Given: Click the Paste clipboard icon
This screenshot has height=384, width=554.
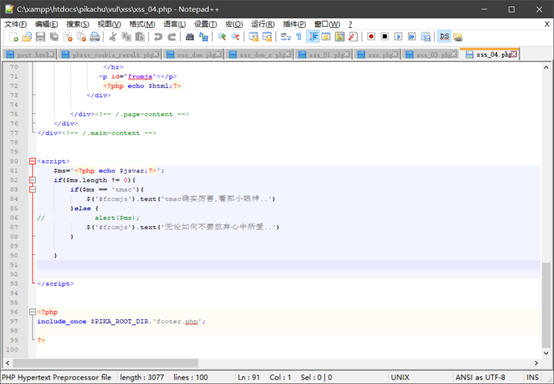Looking at the screenshot, I should [140, 37].
